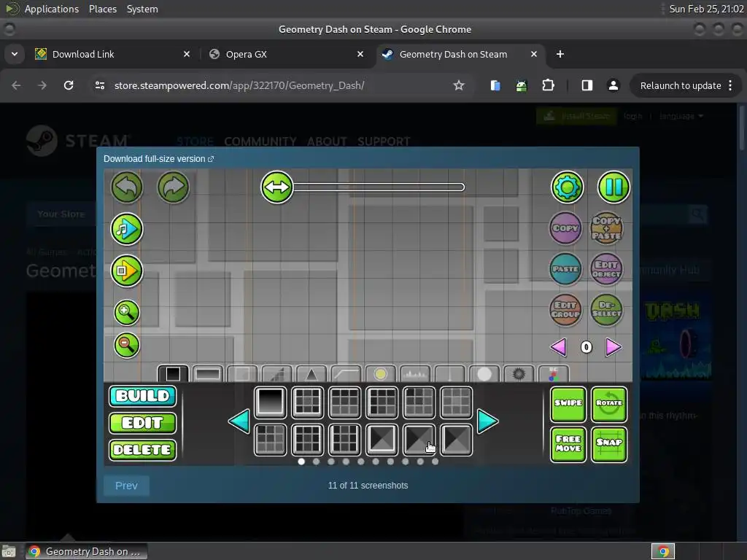Select the first page dot of the block palette
Image resolution: width=747 pixels, height=560 pixels.
click(301, 462)
